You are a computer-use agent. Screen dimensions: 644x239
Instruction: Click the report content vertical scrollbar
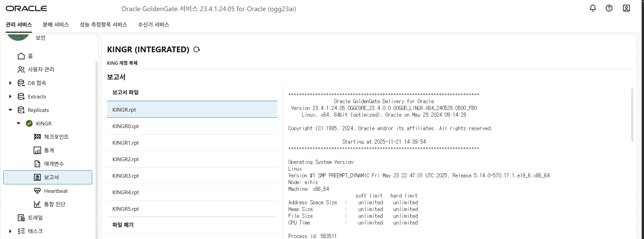632,115
